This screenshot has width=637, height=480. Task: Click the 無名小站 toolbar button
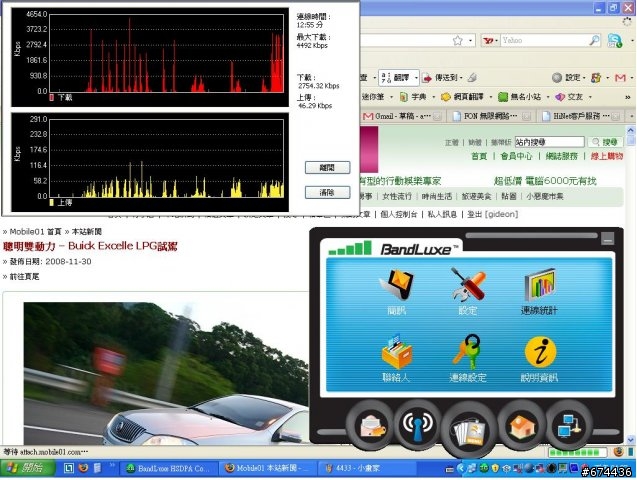coord(520,97)
